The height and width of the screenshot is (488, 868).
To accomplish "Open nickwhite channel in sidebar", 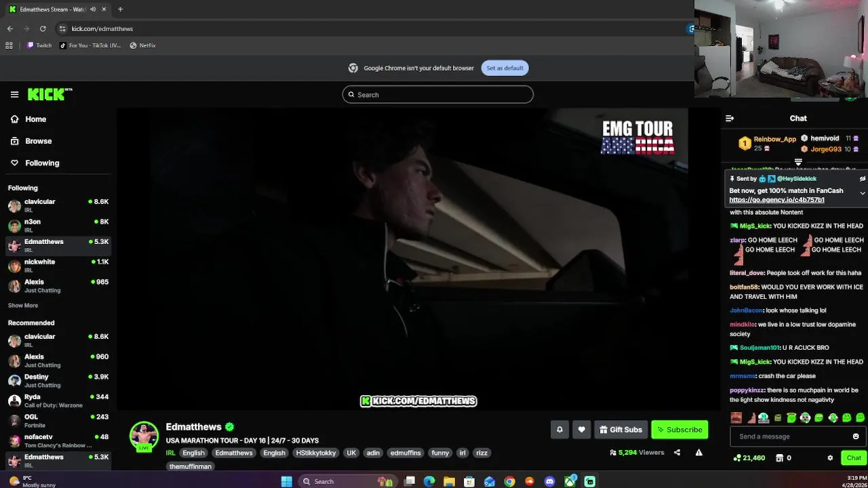I will pyautogui.click(x=58, y=266).
